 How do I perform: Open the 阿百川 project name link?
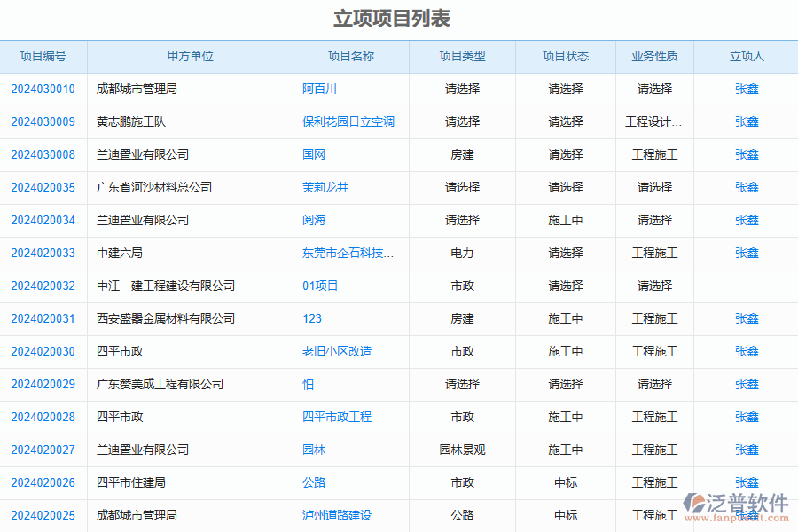[319, 89]
